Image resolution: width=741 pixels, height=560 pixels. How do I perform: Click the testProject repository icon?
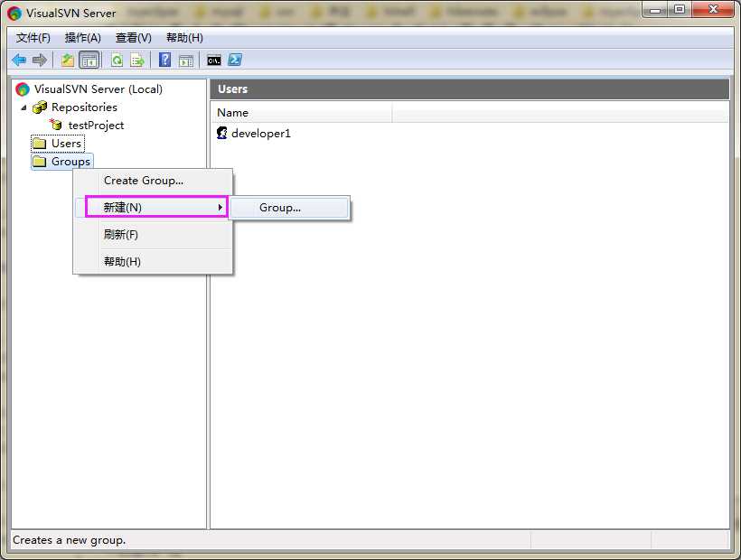[56, 126]
